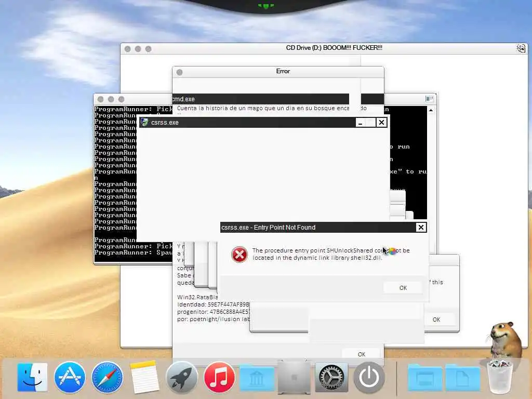Minimize the csrss.exe window
The width and height of the screenshot is (532, 399).
(x=361, y=123)
